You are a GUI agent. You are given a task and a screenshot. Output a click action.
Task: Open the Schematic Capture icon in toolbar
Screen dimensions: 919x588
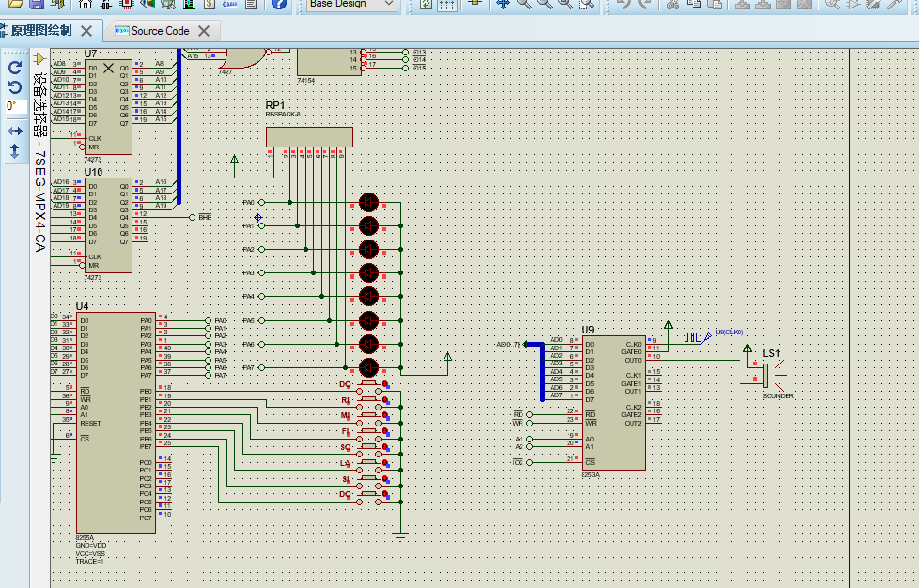(x=106, y=4)
